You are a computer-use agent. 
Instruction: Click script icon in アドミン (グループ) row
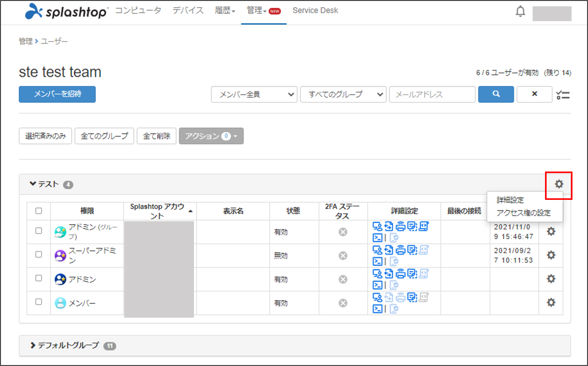point(424,227)
